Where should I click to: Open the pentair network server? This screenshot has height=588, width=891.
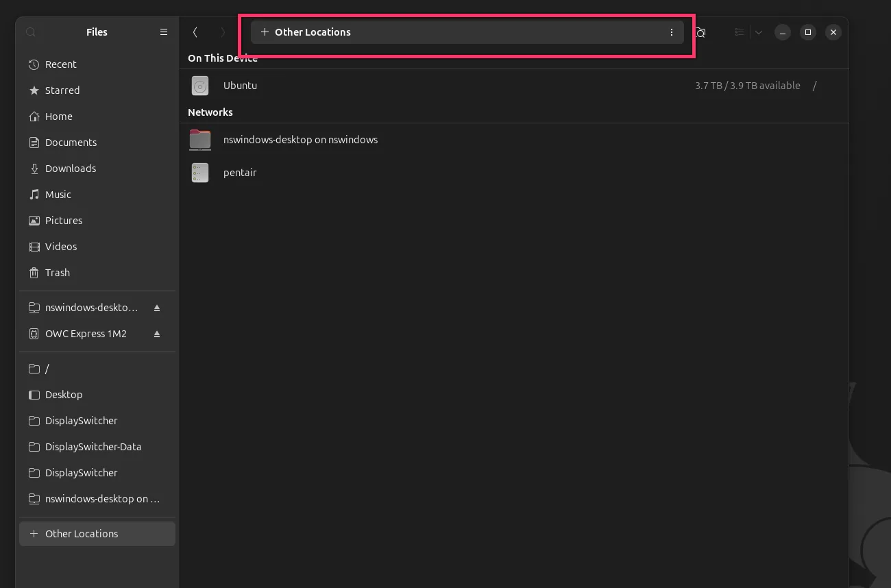coord(514,173)
